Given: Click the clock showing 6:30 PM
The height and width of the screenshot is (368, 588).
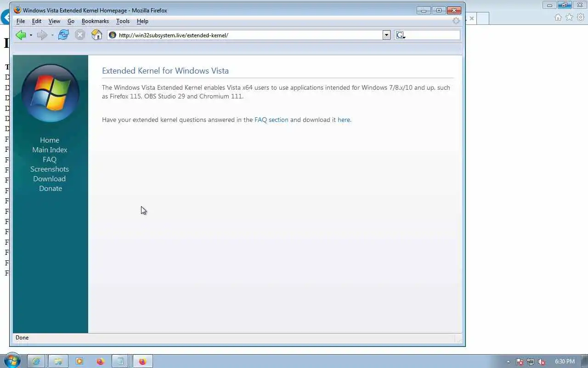Looking at the screenshot, I should [565, 362].
